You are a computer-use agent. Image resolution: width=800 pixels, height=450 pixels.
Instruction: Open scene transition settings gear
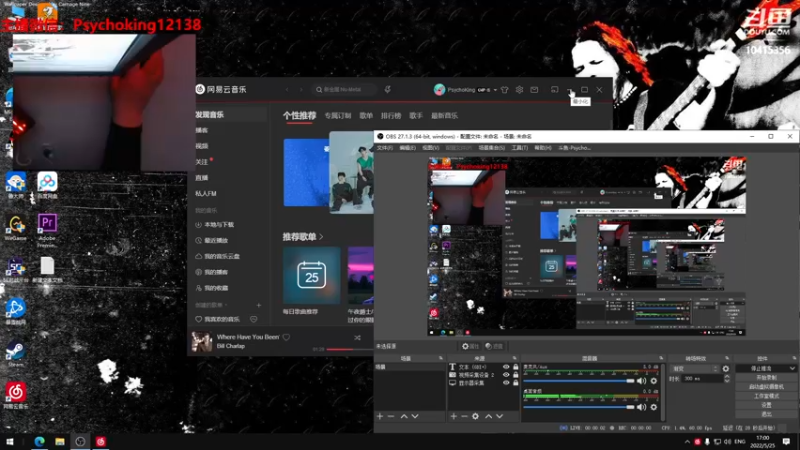click(726, 368)
